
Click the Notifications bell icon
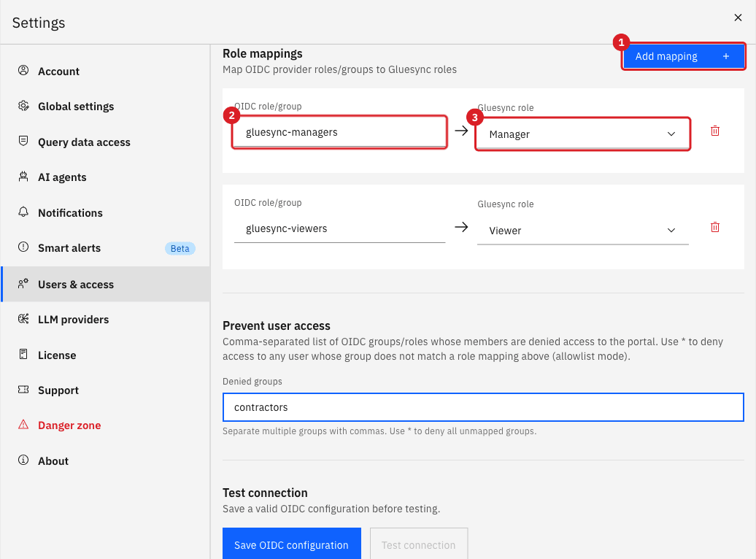tap(23, 212)
